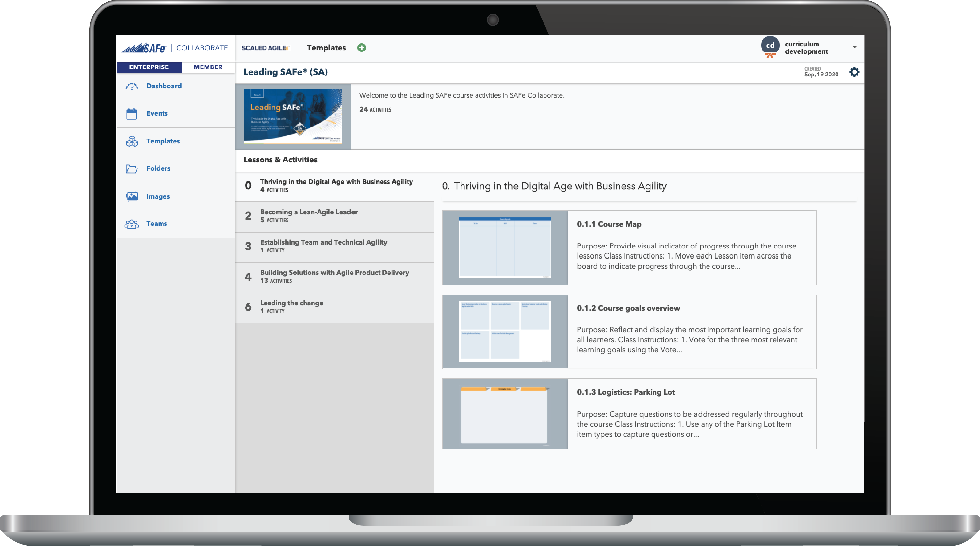This screenshot has width=980, height=546.
Task: Click the cd user avatar
Action: tap(770, 46)
